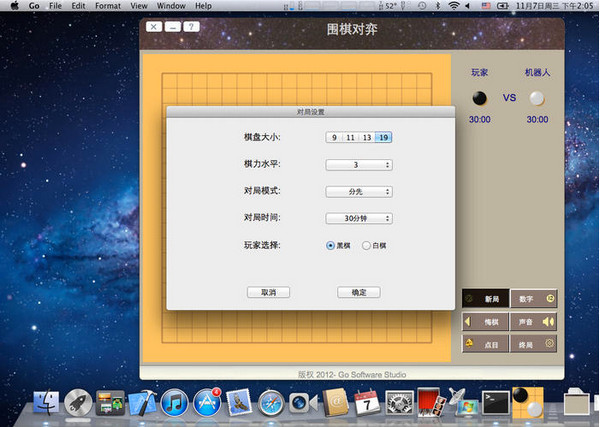The image size is (600, 427).
Task: Toggle the 声音 sound button
Action: [534, 322]
